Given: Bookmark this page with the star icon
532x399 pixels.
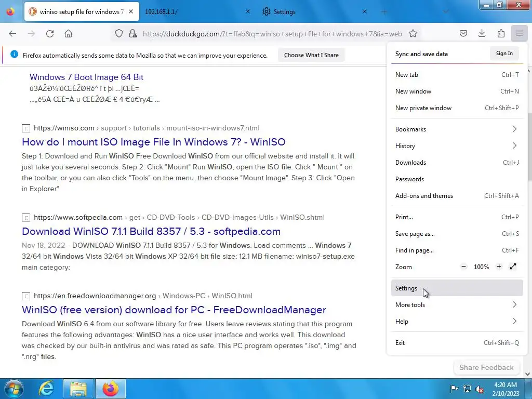Looking at the screenshot, I should point(413,34).
